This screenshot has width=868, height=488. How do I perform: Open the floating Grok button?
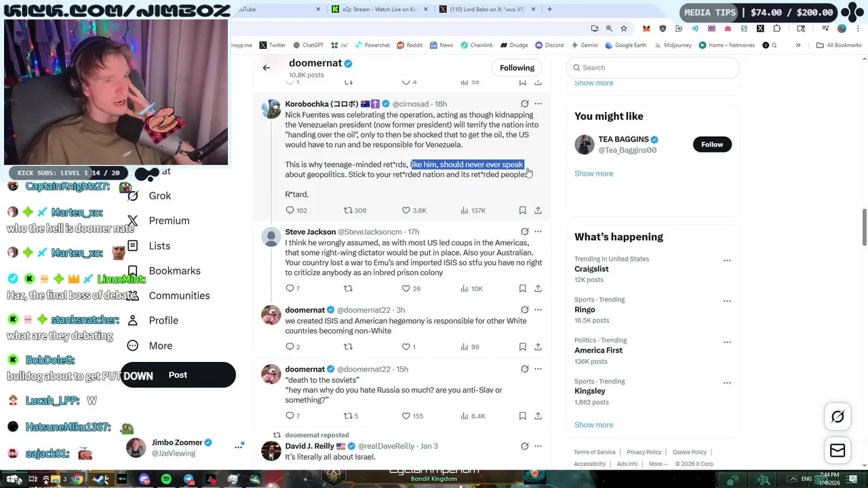coord(837,417)
